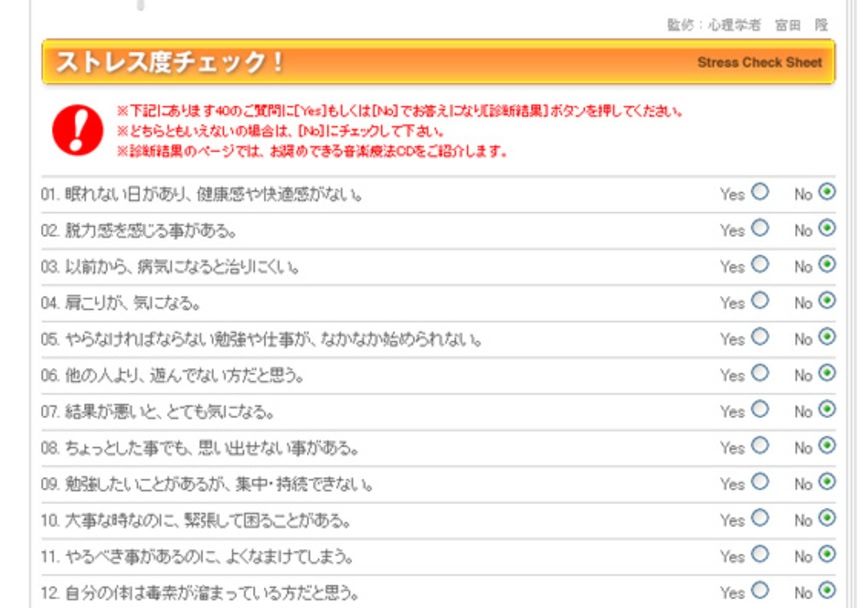The image size is (860, 608).
Task: Select Yes for question 08 about forgetting things
Action: (760, 446)
